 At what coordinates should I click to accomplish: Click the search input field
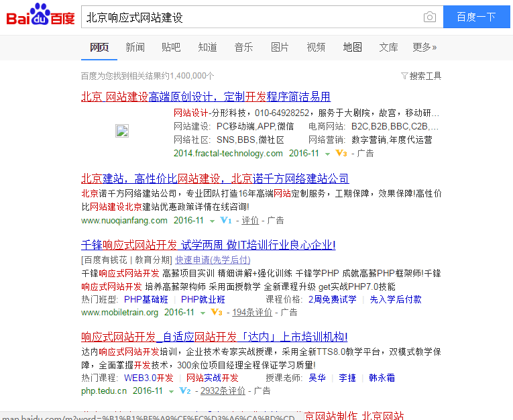point(251,17)
